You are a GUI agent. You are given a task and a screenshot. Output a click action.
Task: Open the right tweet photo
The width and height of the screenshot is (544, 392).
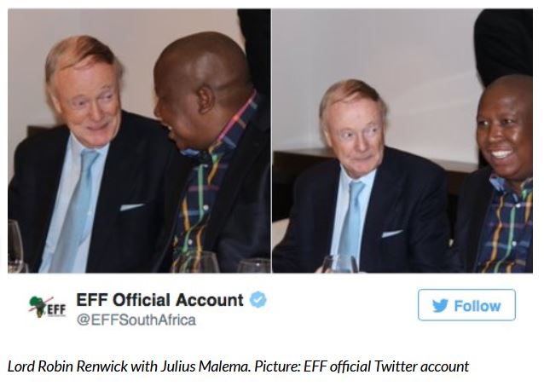click(x=402, y=141)
